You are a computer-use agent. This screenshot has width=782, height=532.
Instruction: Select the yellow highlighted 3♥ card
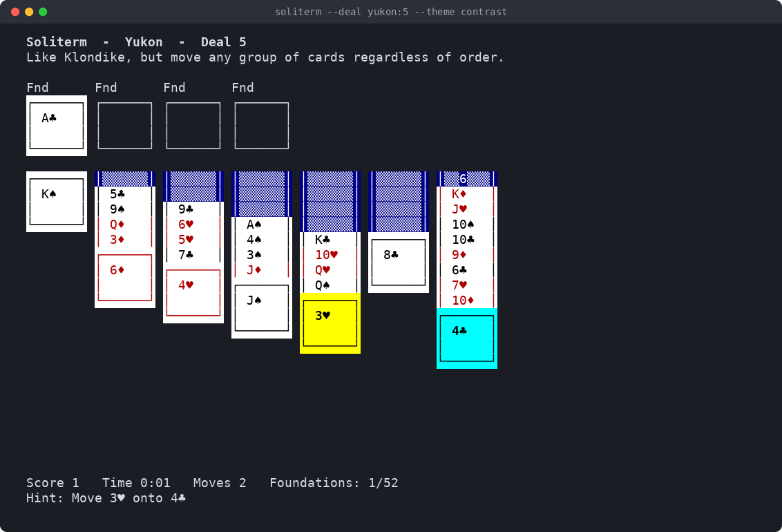coord(330,323)
